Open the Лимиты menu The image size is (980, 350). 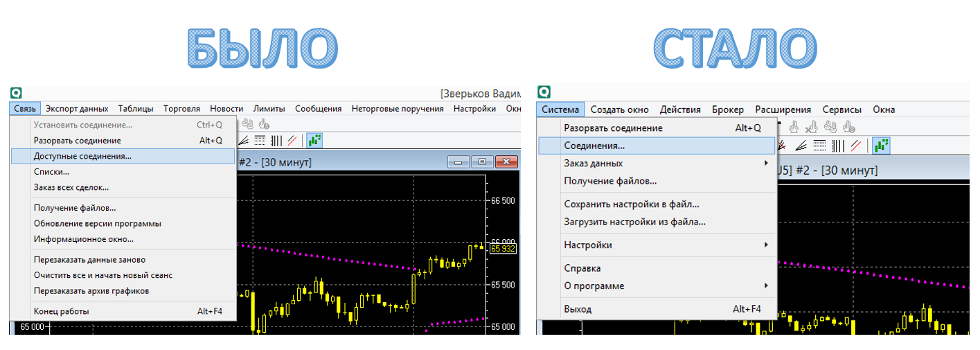click(x=269, y=109)
